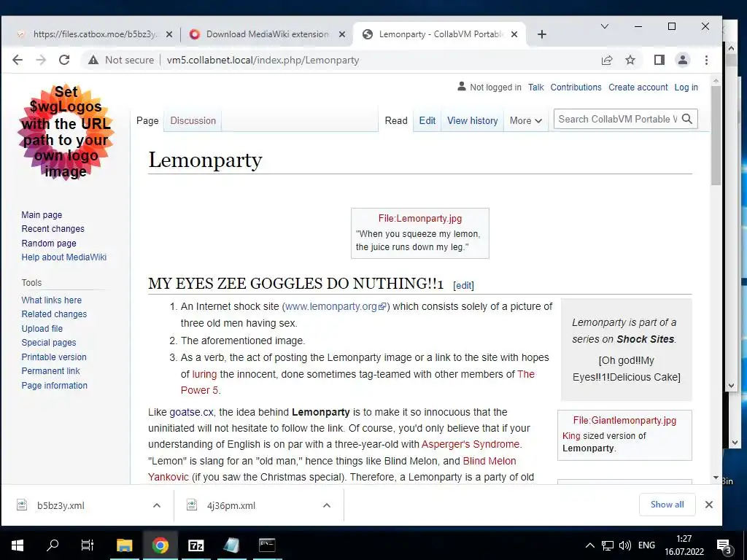The width and height of the screenshot is (747, 560).
Task: Click the address bar URL
Action: click(x=263, y=60)
